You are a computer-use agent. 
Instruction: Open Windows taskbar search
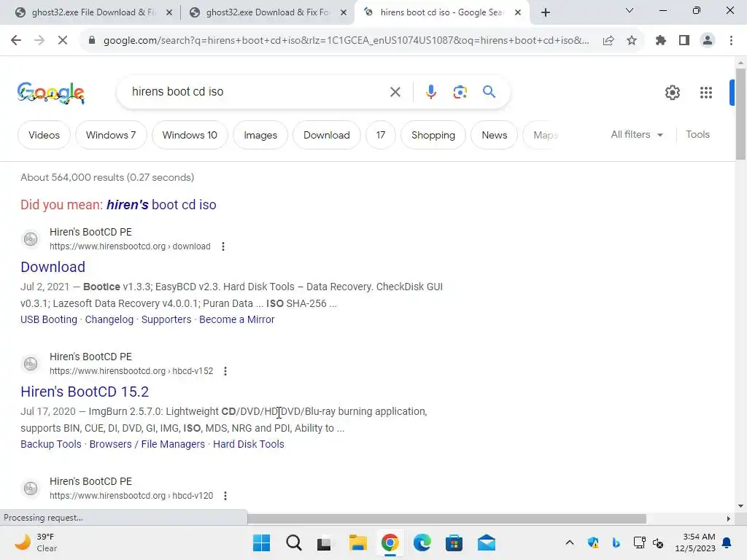click(x=294, y=542)
